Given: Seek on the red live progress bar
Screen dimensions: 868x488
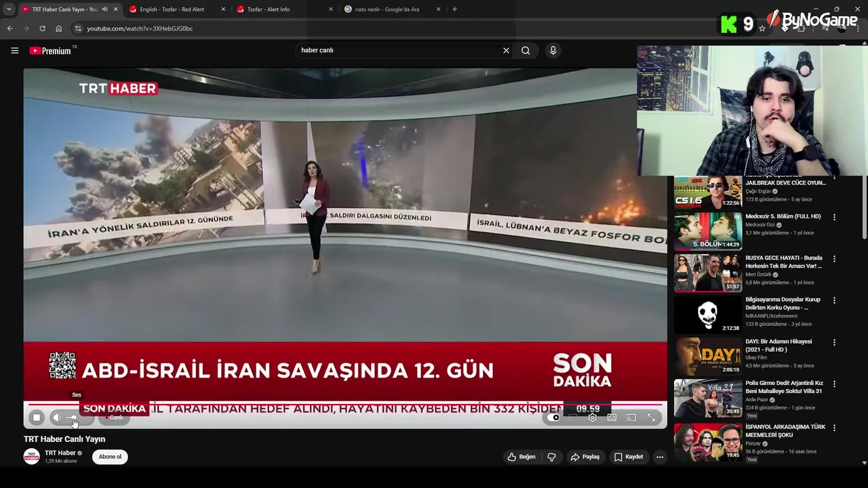Looking at the screenshot, I should 345,405.
